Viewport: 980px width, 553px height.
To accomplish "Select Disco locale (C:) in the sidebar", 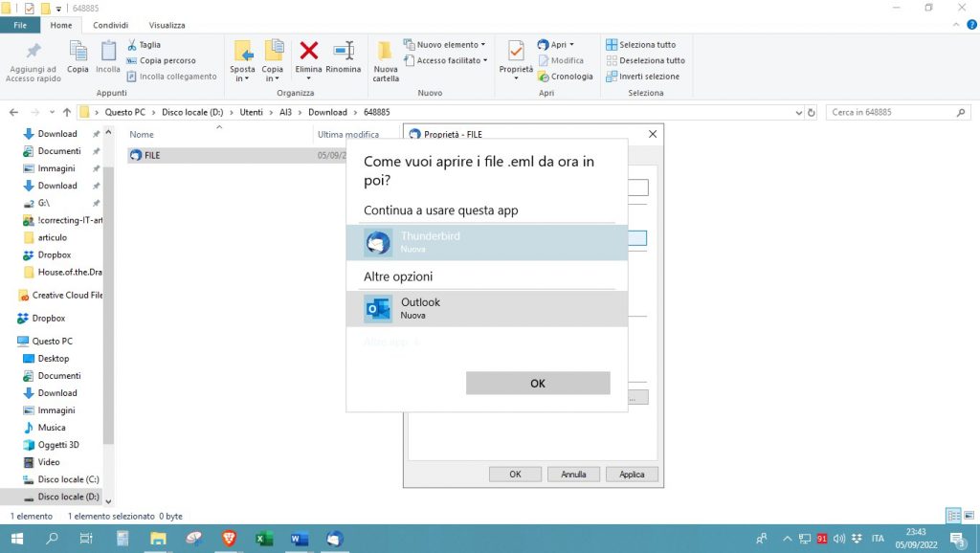I will pyautogui.click(x=68, y=479).
